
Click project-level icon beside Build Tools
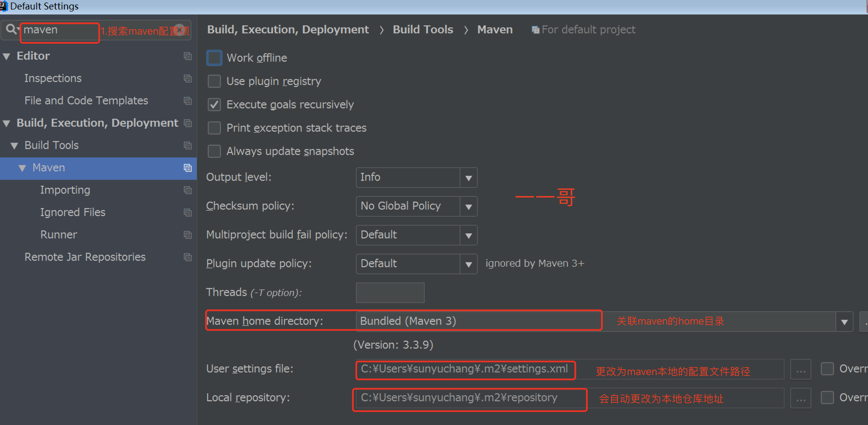click(188, 146)
